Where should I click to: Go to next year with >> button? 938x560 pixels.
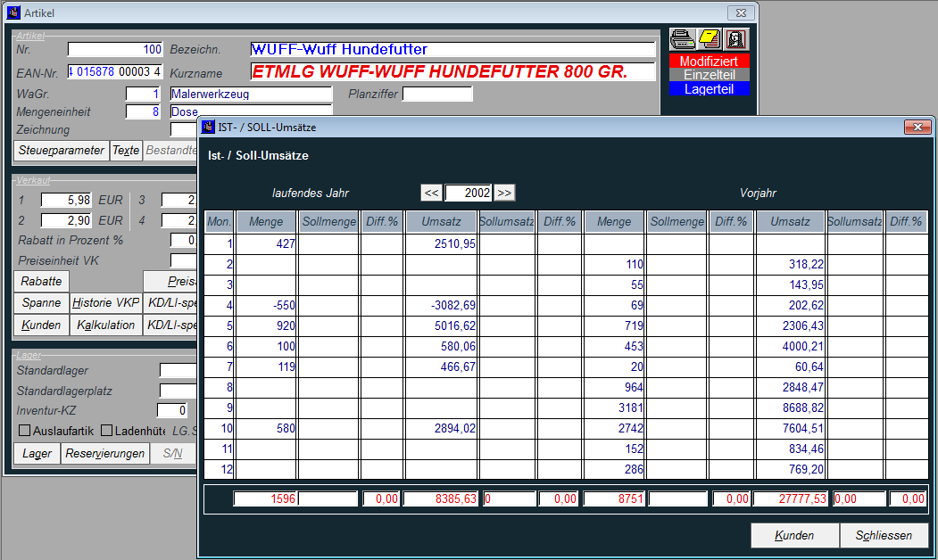coord(504,193)
